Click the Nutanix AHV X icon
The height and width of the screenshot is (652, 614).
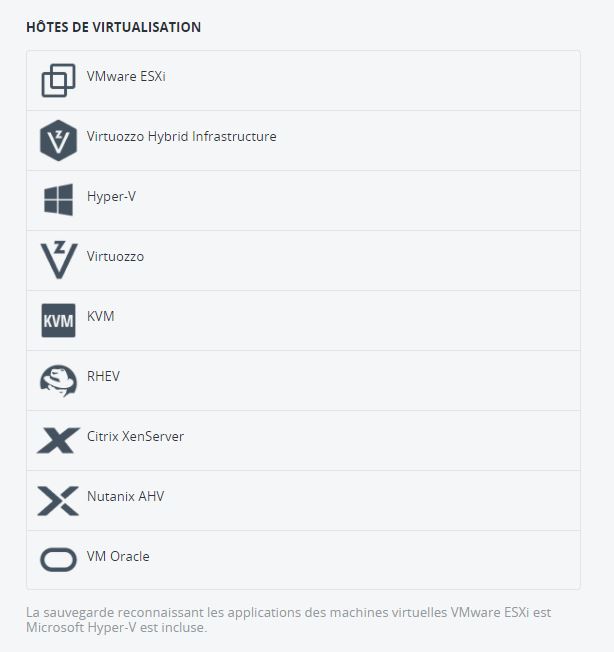pos(58,501)
